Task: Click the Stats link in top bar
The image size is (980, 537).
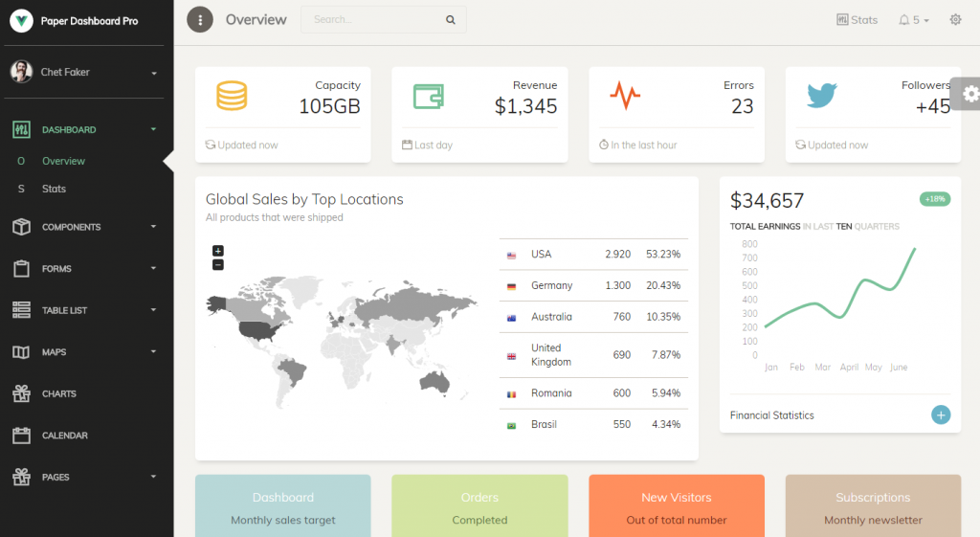Action: (x=857, y=19)
